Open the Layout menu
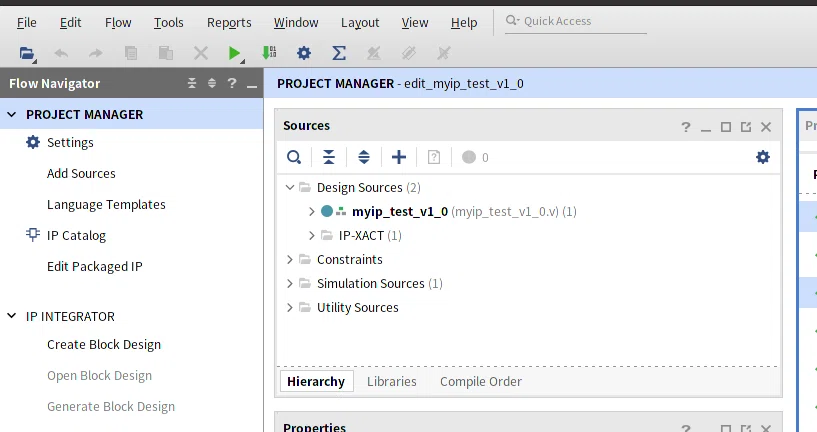This screenshot has height=432, width=817. [360, 22]
